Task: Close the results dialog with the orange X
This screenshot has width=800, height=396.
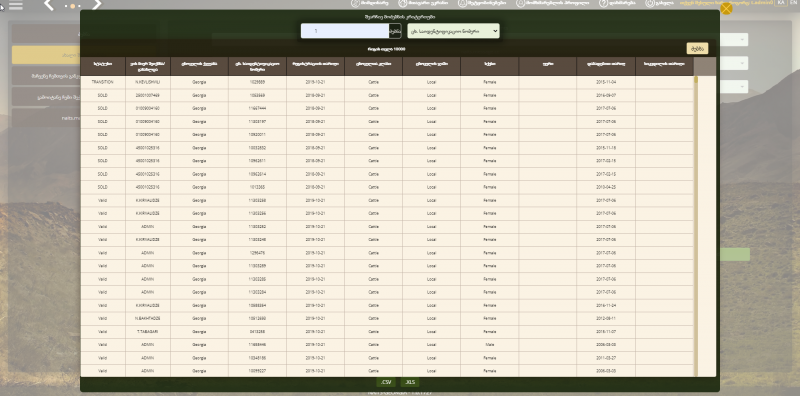Action: point(726,8)
